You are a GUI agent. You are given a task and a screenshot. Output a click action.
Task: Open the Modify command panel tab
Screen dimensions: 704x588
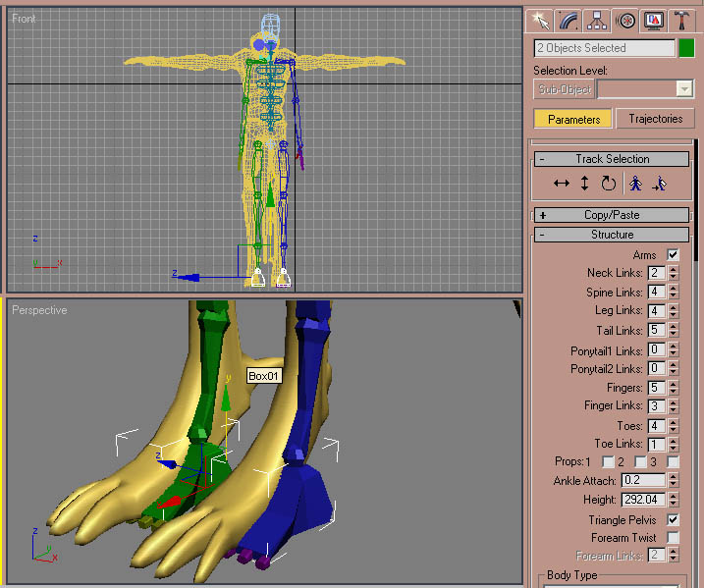pyautogui.click(x=568, y=20)
